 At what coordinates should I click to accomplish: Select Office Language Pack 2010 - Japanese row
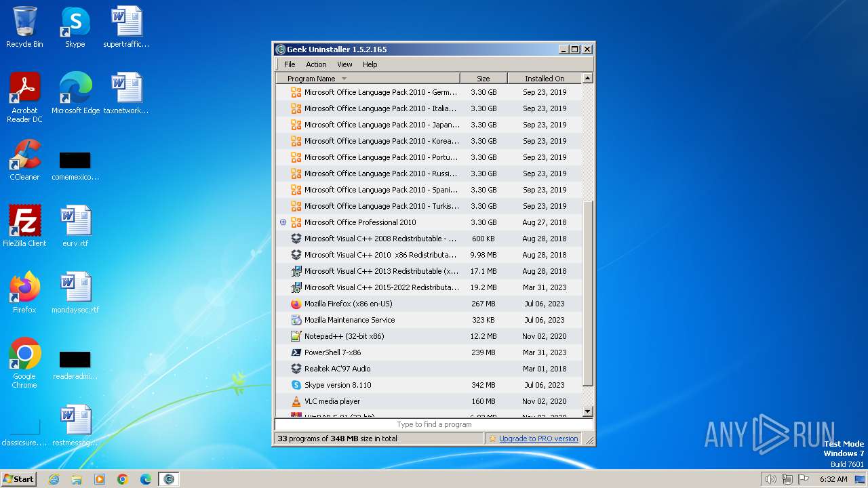pos(429,125)
